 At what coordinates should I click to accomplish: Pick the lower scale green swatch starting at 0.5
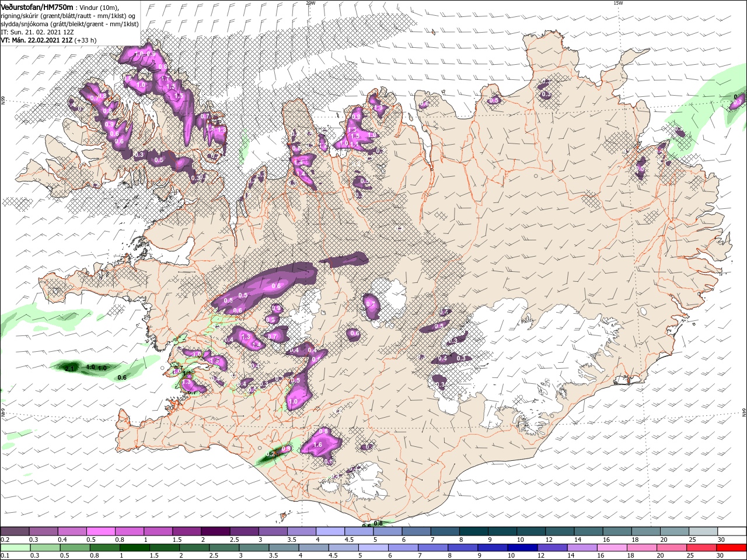[75, 548]
